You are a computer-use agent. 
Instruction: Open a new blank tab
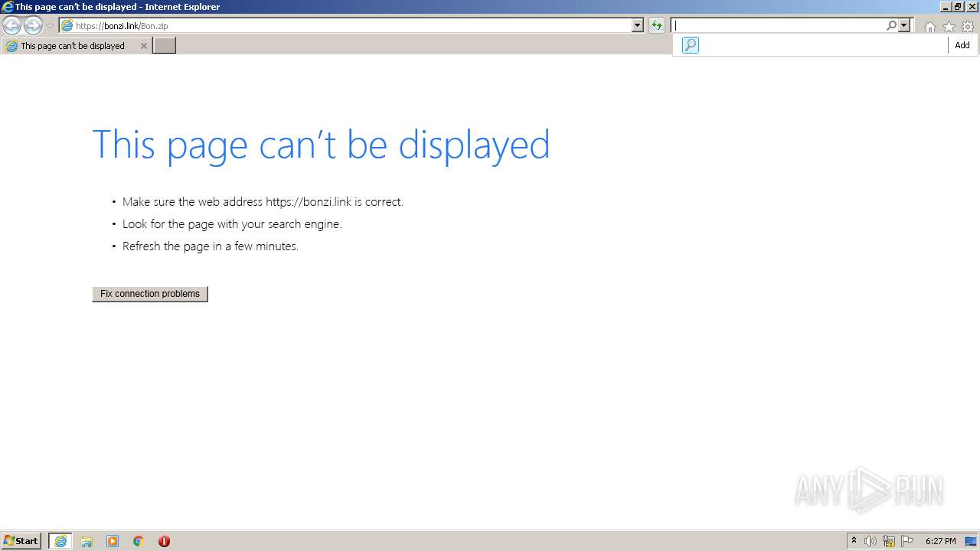coord(165,46)
